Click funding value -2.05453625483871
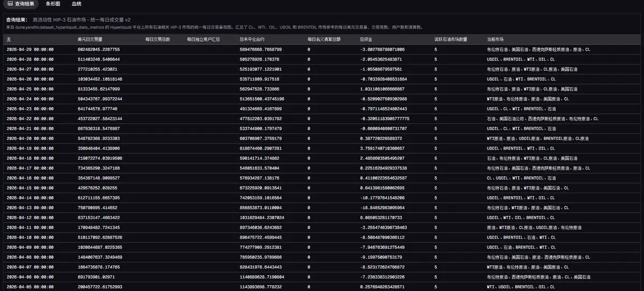 click(381, 59)
